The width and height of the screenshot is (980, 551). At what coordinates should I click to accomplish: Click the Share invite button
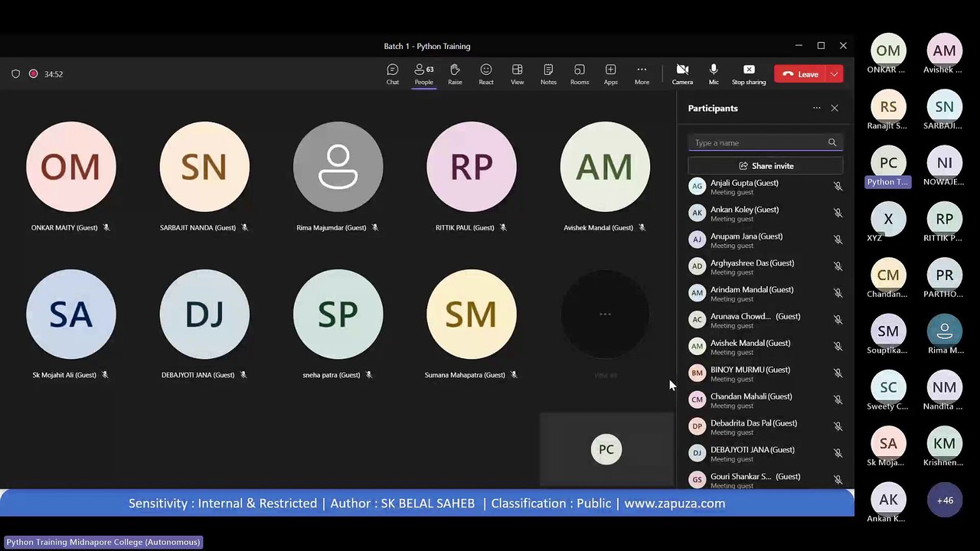765,165
